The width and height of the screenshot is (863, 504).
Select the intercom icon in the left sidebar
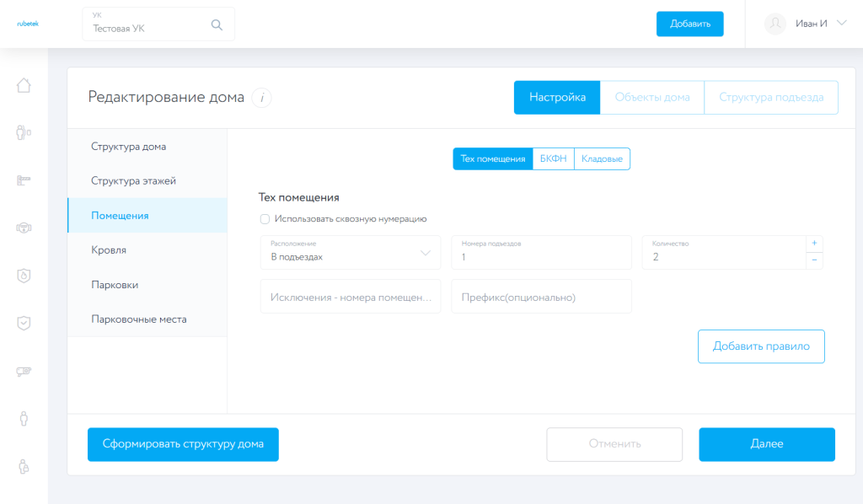pos(24,132)
